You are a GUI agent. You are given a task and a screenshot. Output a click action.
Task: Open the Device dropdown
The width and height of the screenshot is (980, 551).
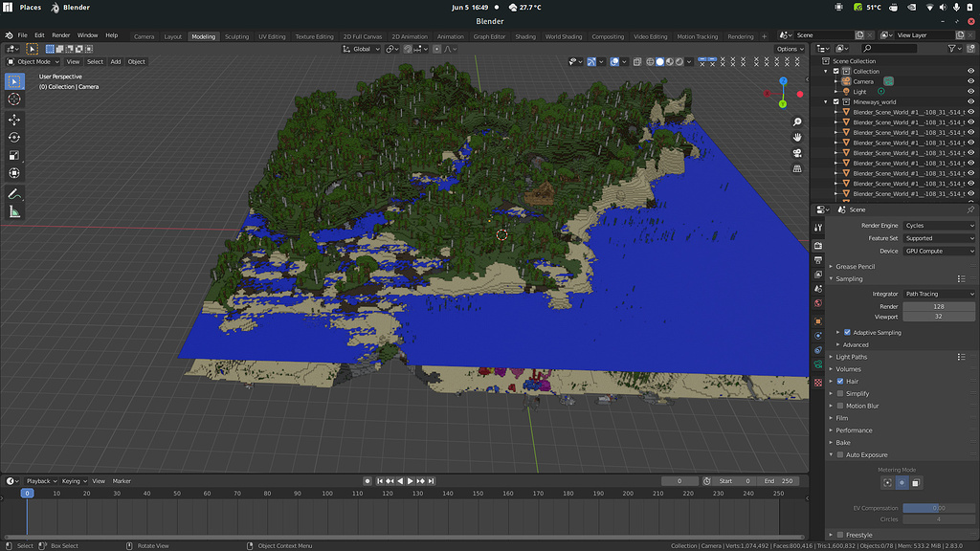click(x=939, y=252)
